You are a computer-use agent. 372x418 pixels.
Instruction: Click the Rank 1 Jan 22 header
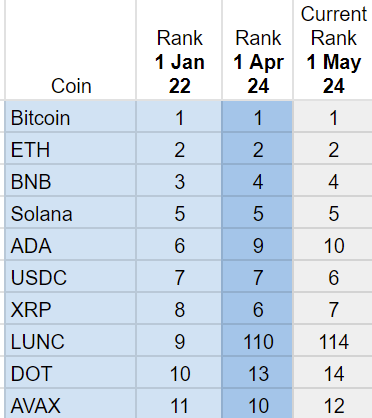click(x=179, y=50)
